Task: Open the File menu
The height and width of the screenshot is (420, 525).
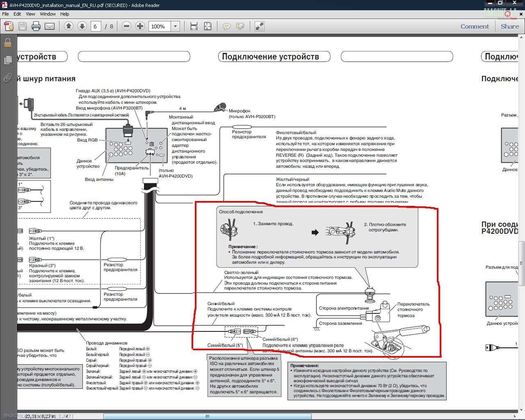Action: pyautogui.click(x=5, y=14)
